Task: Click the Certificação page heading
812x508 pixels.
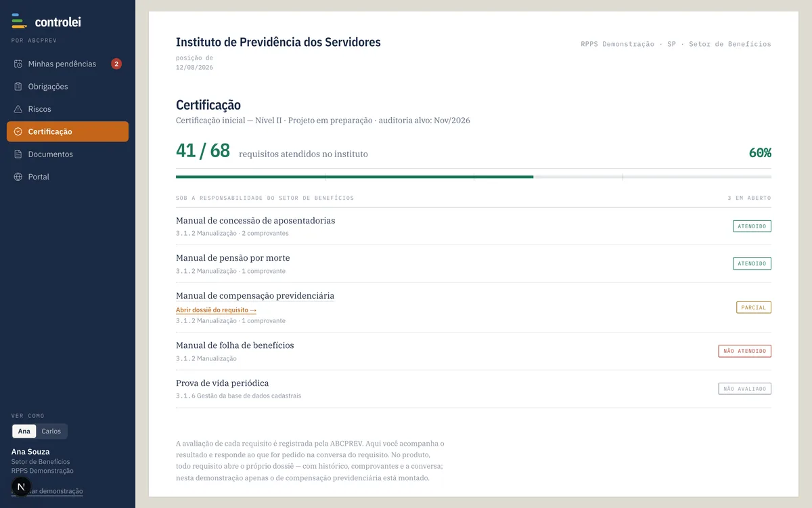Action: 208,105
